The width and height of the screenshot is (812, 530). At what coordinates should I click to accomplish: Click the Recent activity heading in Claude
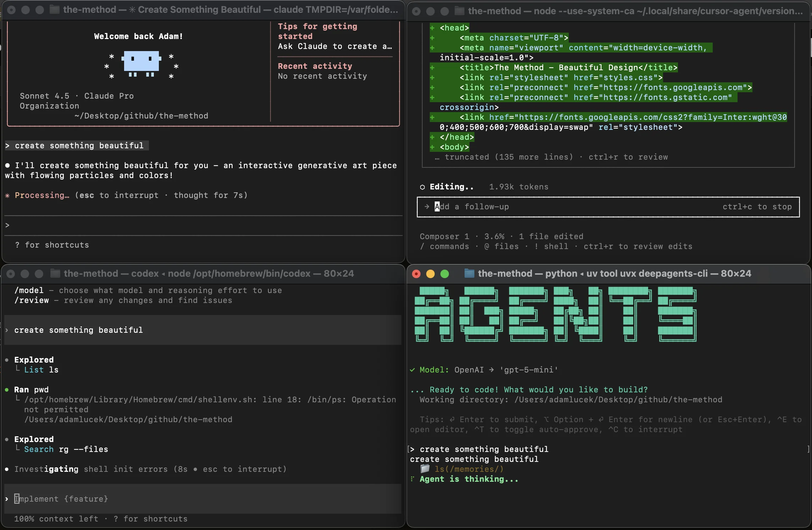click(x=315, y=66)
